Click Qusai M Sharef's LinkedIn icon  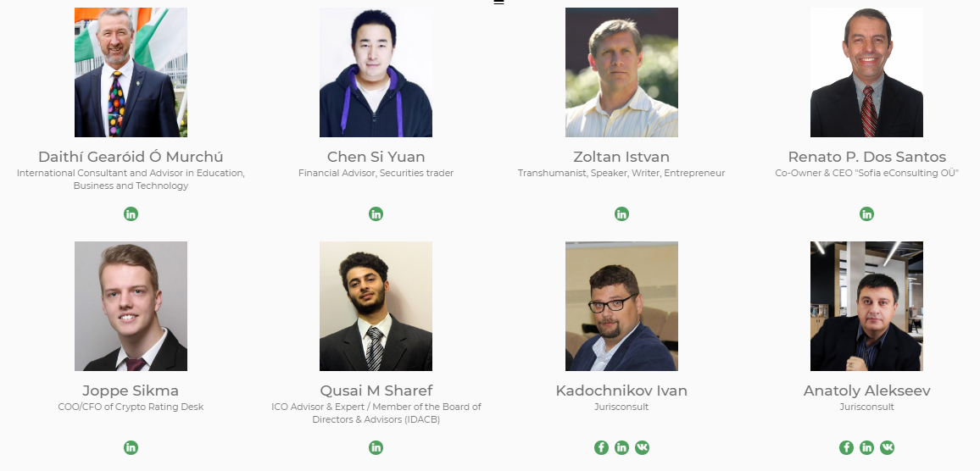376,447
